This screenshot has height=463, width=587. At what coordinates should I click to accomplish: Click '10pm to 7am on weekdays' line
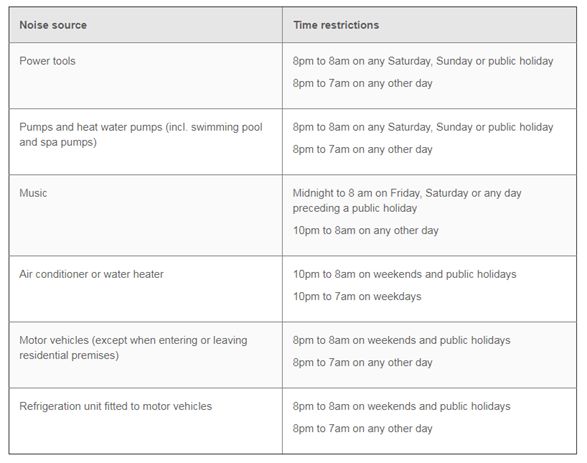(x=357, y=296)
